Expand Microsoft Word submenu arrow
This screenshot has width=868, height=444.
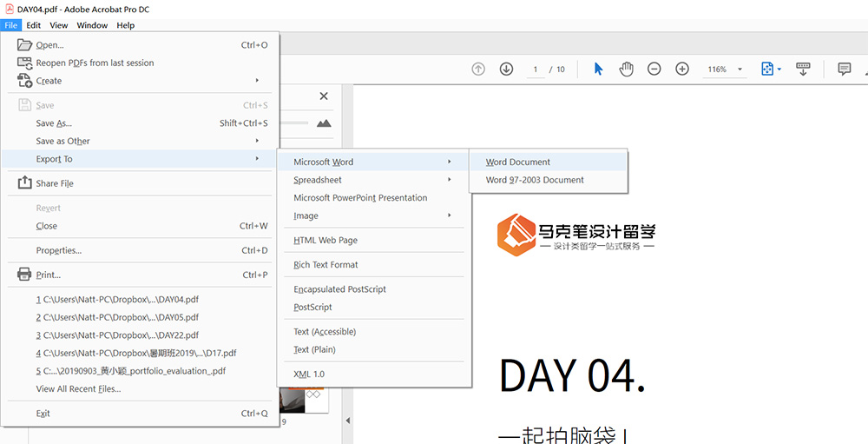point(450,162)
